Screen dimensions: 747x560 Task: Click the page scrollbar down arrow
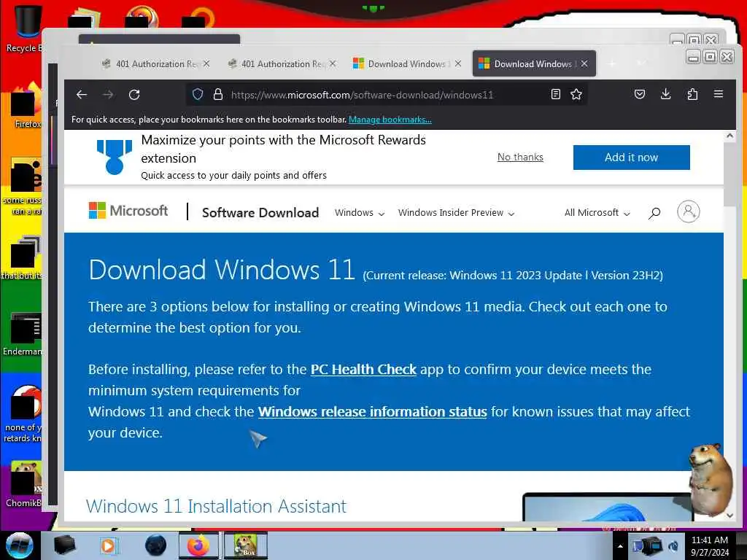tap(729, 516)
